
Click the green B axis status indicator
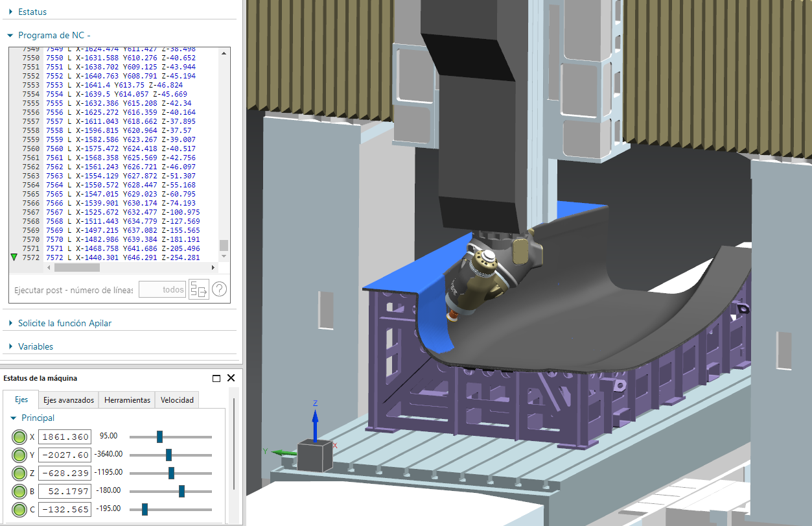19,492
